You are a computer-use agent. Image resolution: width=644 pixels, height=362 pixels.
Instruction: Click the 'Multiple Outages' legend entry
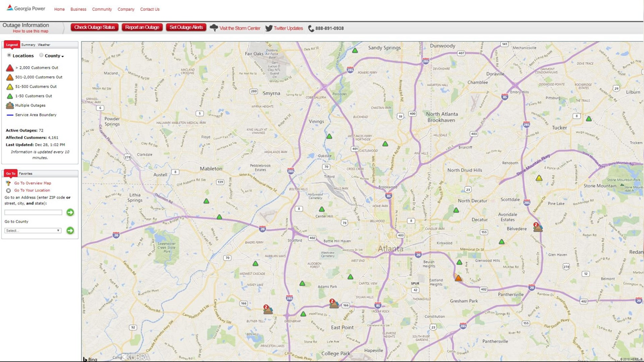click(x=25, y=106)
